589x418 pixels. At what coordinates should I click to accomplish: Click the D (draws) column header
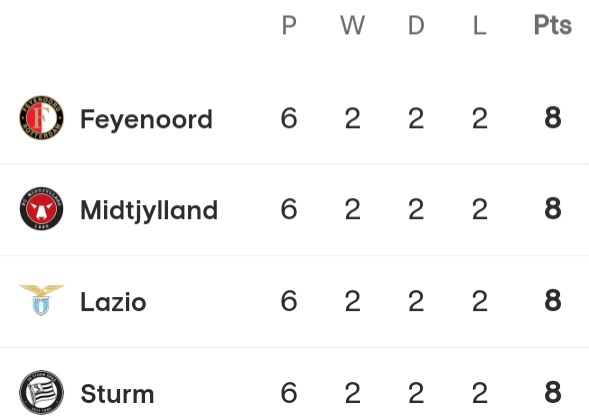tap(416, 25)
